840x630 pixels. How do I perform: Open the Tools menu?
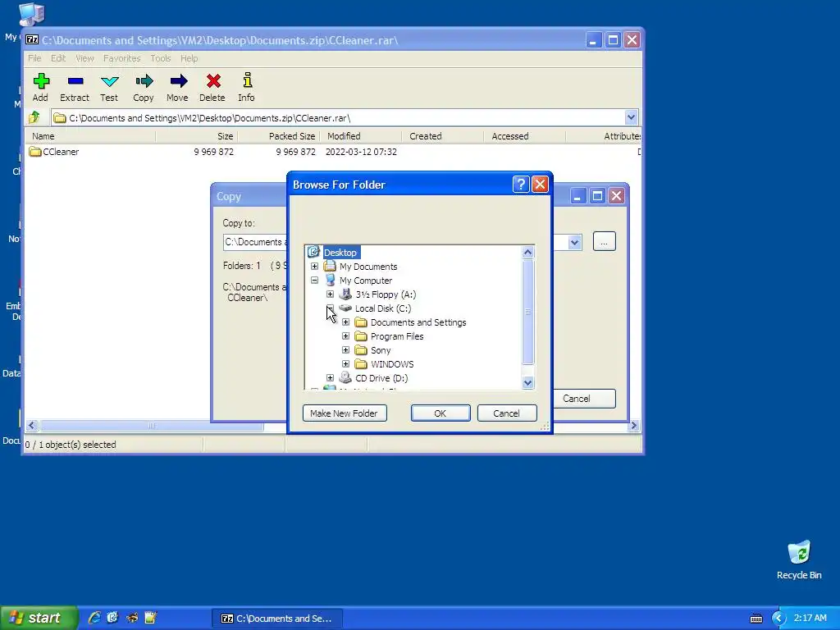[160, 58]
